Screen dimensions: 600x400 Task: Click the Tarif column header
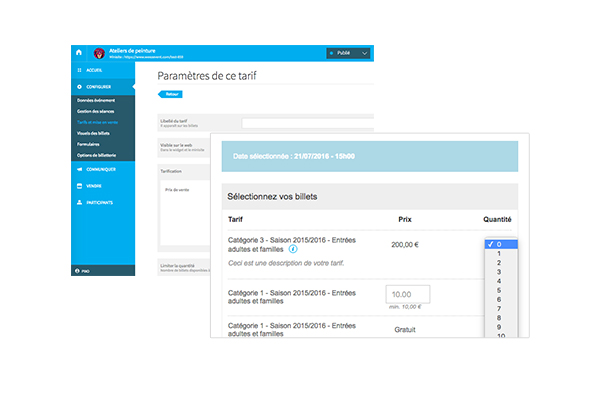[x=235, y=219]
